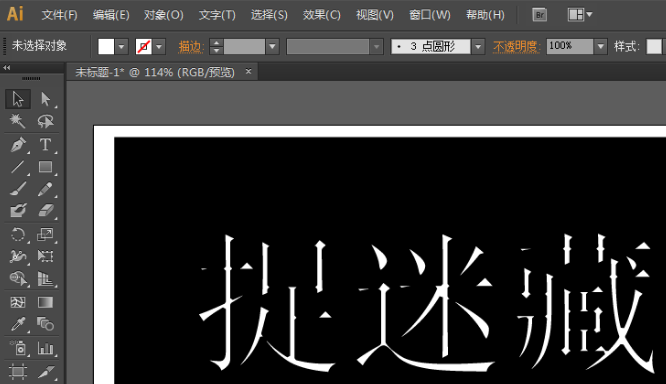Select the Mesh tool
The width and height of the screenshot is (666, 384).
click(x=17, y=302)
